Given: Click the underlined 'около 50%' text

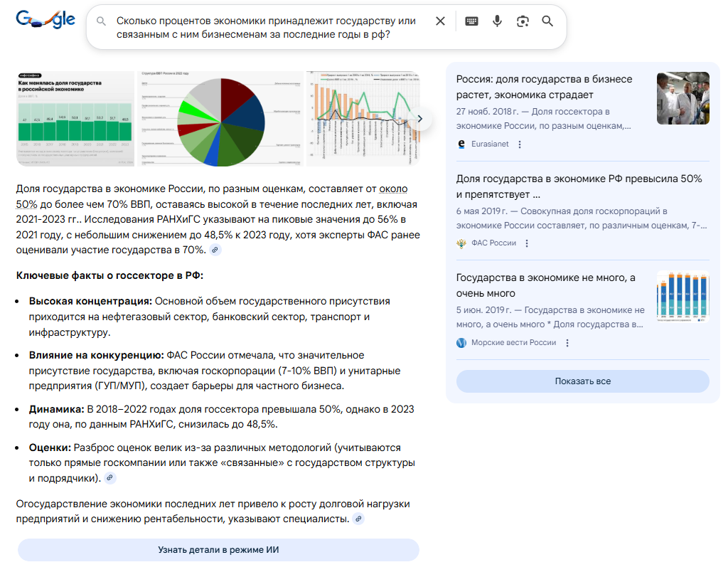Looking at the screenshot, I should 392,189.
